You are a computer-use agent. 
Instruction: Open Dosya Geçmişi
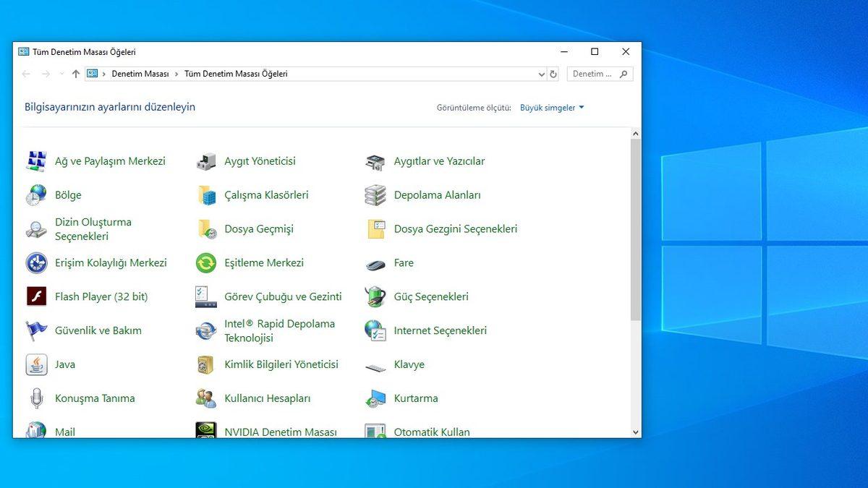pyautogui.click(x=259, y=228)
